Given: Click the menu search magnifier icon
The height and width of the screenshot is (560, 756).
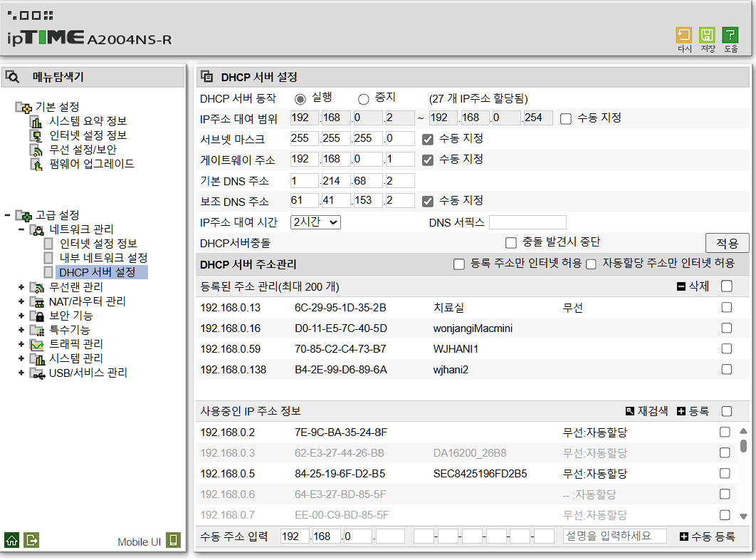Looking at the screenshot, I should point(13,77).
